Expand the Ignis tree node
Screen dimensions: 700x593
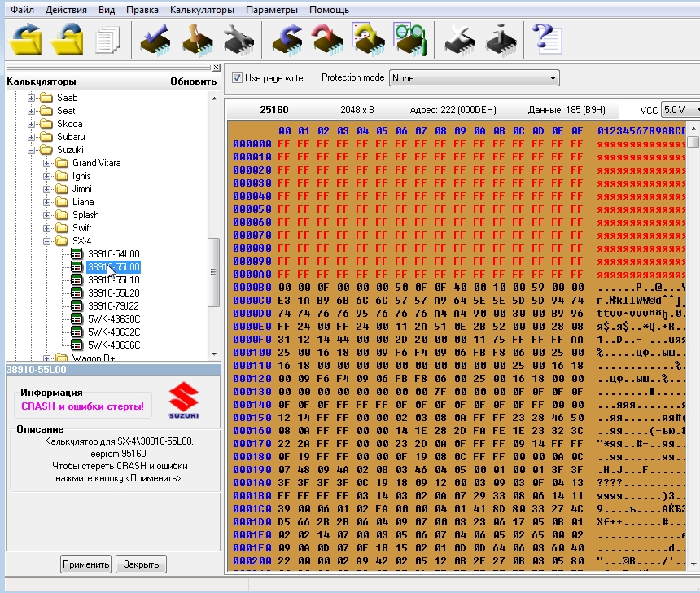[46, 176]
